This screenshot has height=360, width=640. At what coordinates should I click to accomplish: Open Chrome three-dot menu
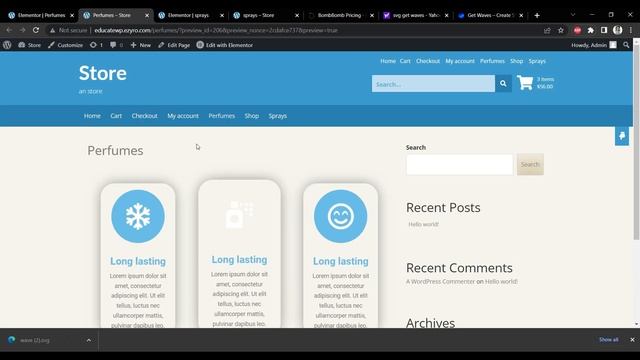click(x=631, y=30)
